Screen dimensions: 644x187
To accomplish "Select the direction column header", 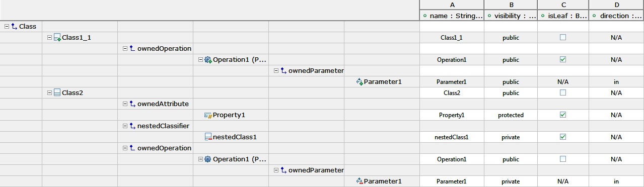I will (x=616, y=16).
